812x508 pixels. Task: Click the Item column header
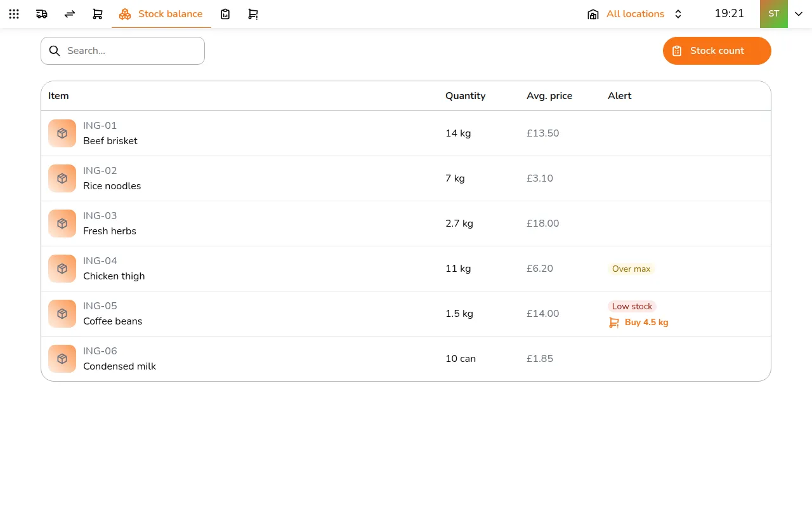tap(58, 96)
